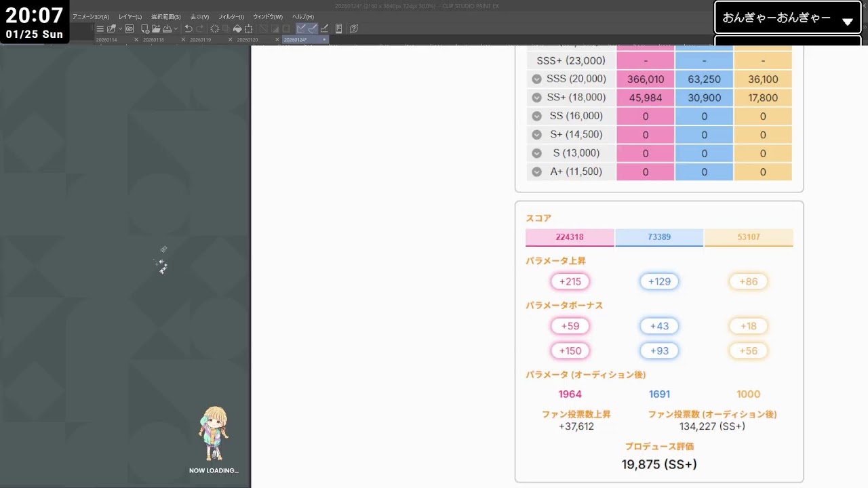Viewport: 868px width, 488px height.
Task: Open the ウィンドウ(W) menu
Action: click(268, 16)
